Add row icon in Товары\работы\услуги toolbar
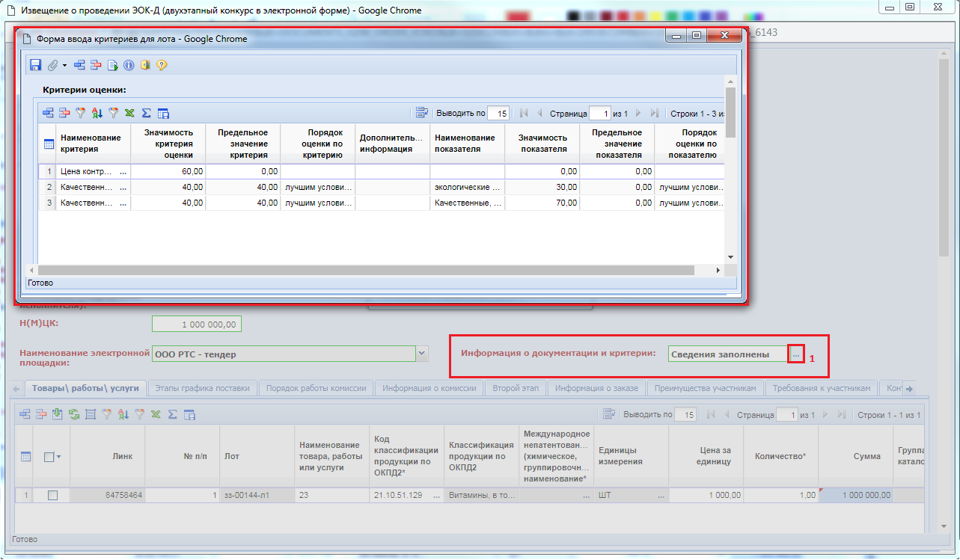 pos(25,413)
